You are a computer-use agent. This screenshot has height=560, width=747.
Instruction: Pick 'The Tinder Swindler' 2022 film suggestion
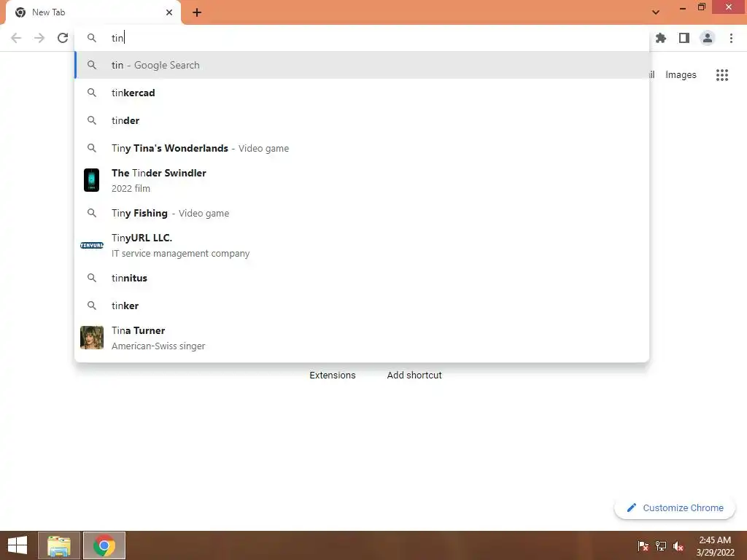362,181
